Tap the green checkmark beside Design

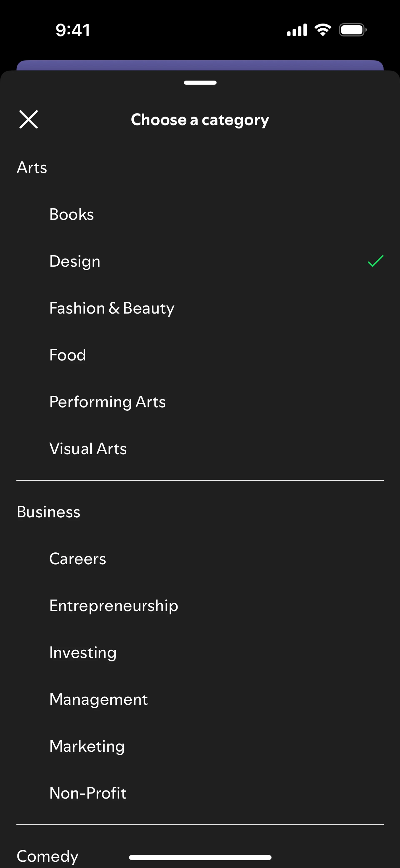pyautogui.click(x=375, y=261)
